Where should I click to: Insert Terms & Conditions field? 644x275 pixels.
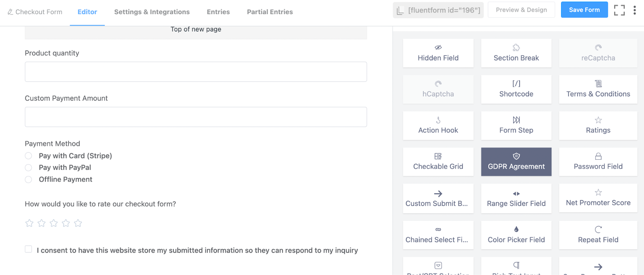(598, 89)
